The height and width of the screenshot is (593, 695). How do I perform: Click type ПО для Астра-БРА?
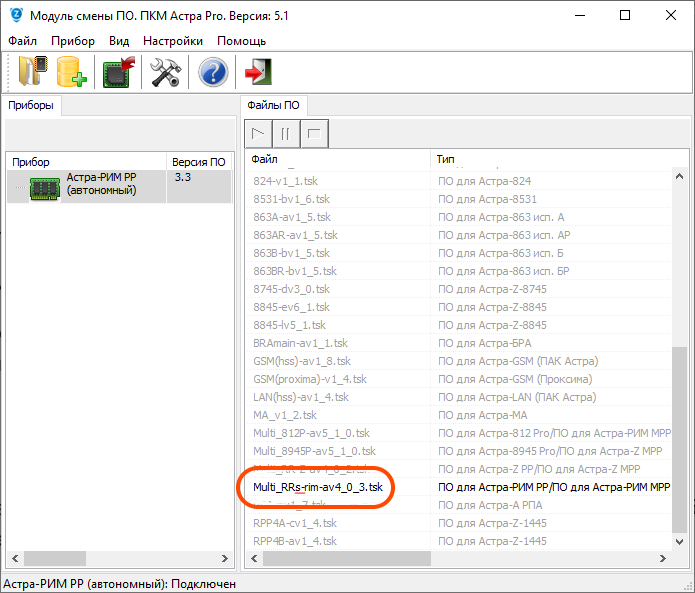(x=484, y=343)
